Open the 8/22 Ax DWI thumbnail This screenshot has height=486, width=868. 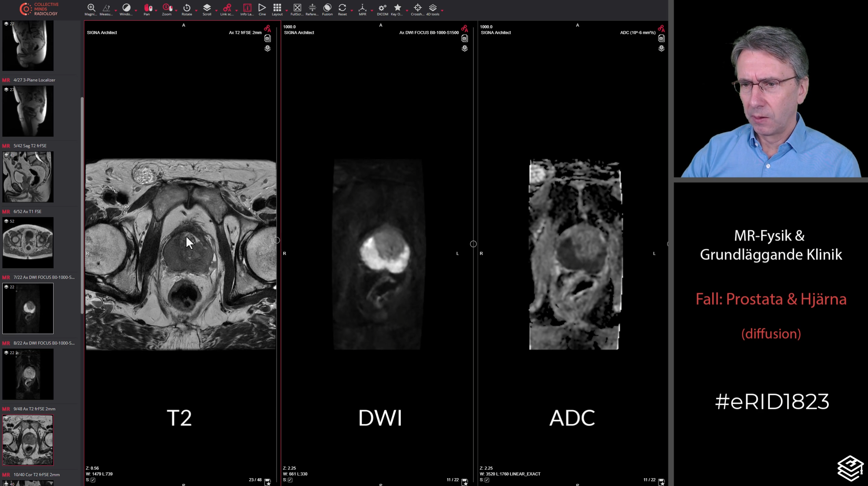coord(28,374)
